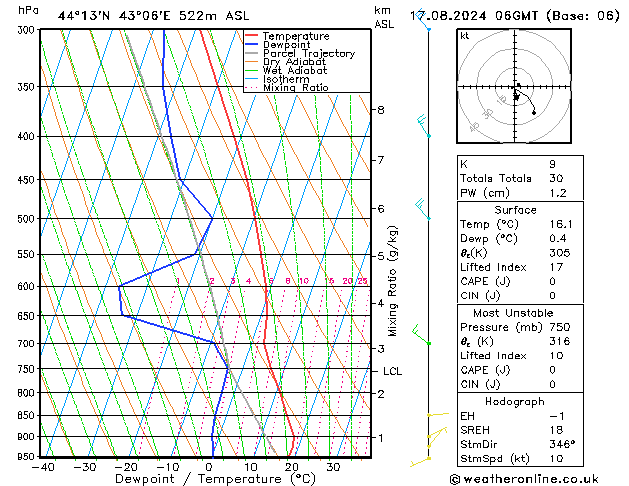Click the yellow wind barb at 850 hPa
This screenshot has height=486, width=629.
pyautogui.click(x=438, y=414)
